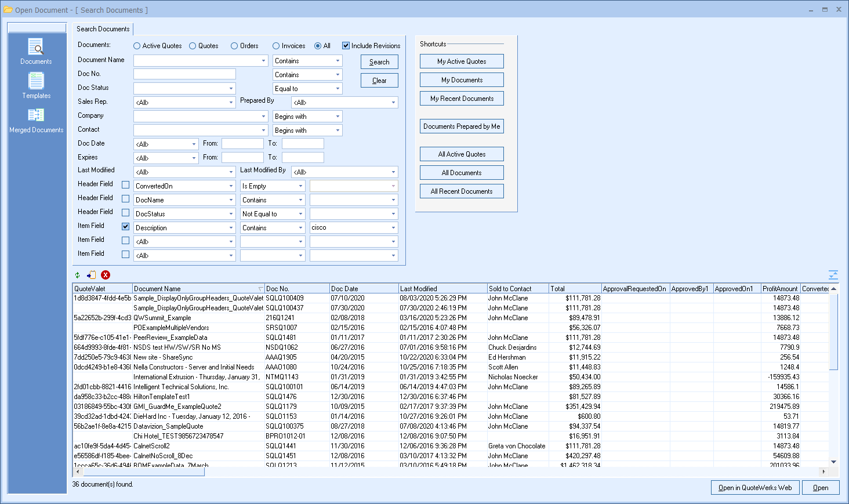Click the red X delete icon
849x504 pixels.
click(x=106, y=275)
